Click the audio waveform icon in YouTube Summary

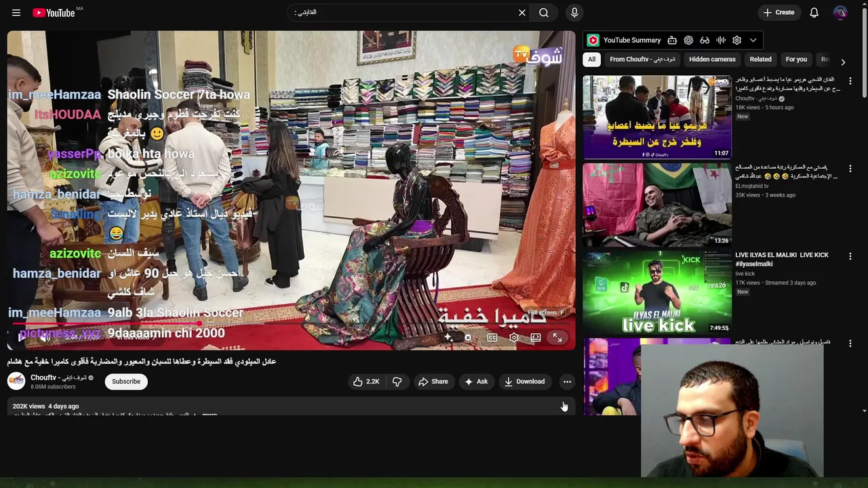pos(721,40)
